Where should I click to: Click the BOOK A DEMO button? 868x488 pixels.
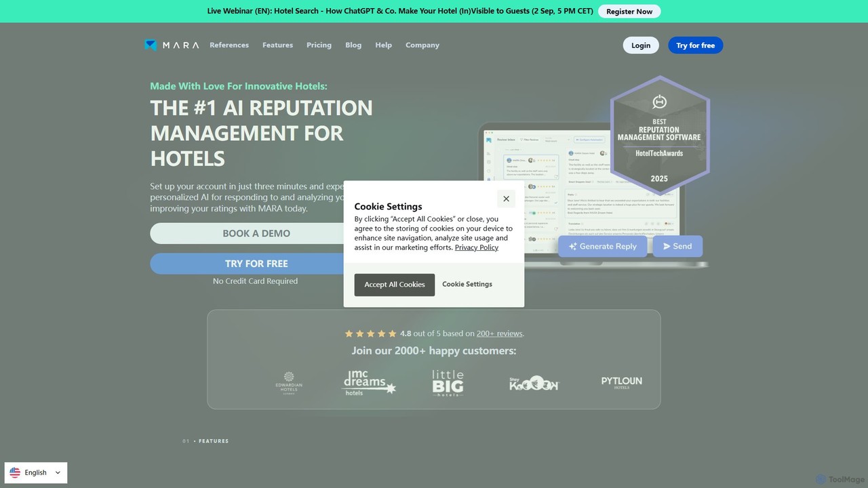coord(256,233)
